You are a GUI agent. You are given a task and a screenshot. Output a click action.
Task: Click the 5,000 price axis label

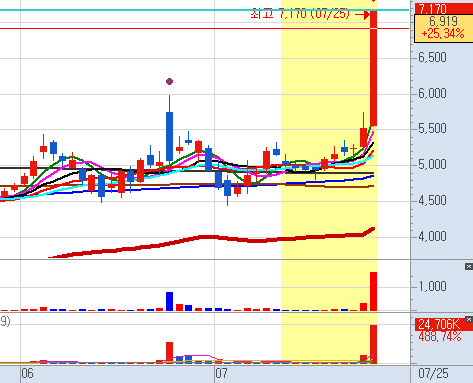[x=432, y=164]
